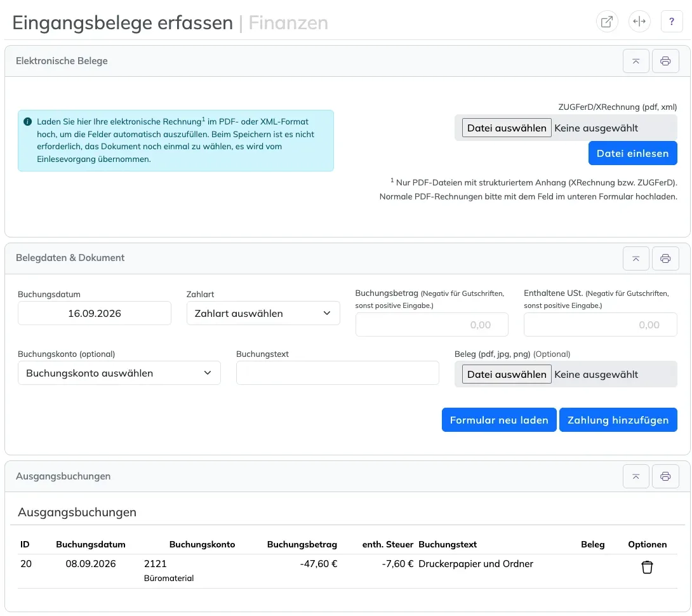Click the Büromaterial account label
Viewport: 692px width, 616px height.
[x=169, y=578]
